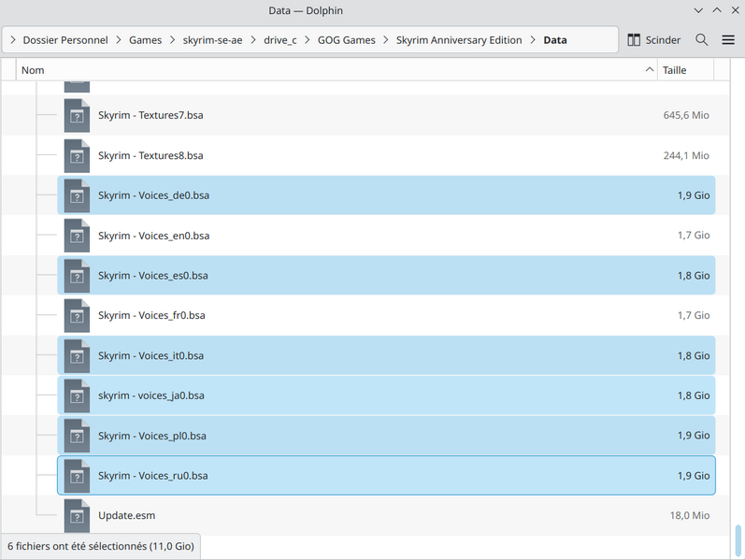Navigate to Games folder in breadcrumb

click(146, 40)
